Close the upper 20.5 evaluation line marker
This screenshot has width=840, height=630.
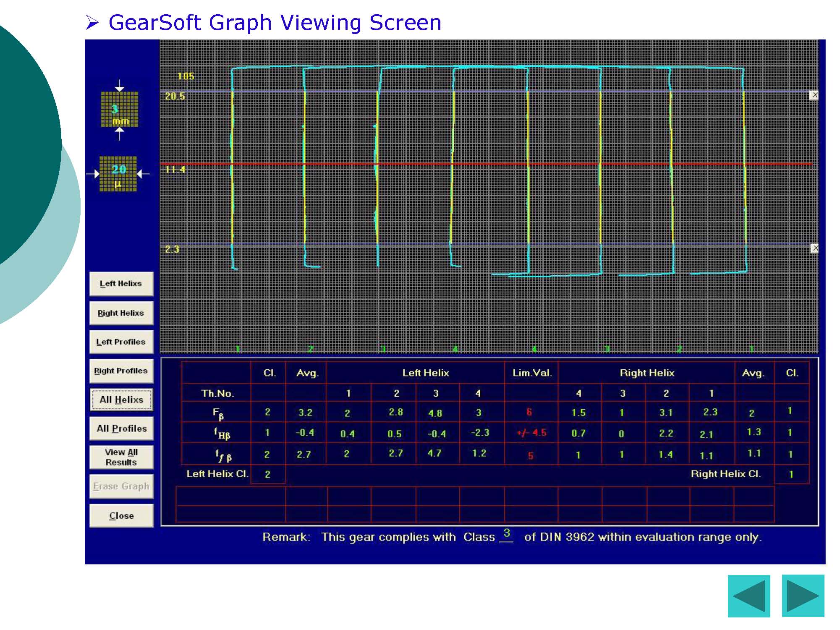click(x=814, y=95)
